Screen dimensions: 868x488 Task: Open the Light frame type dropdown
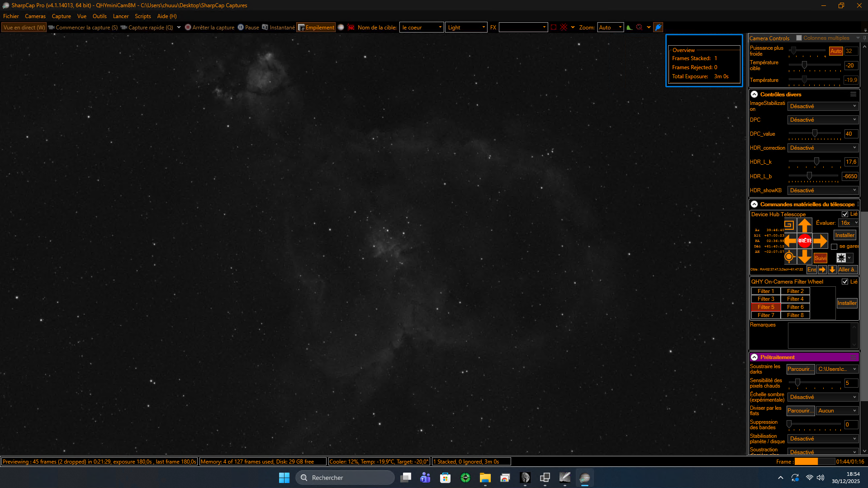point(466,28)
